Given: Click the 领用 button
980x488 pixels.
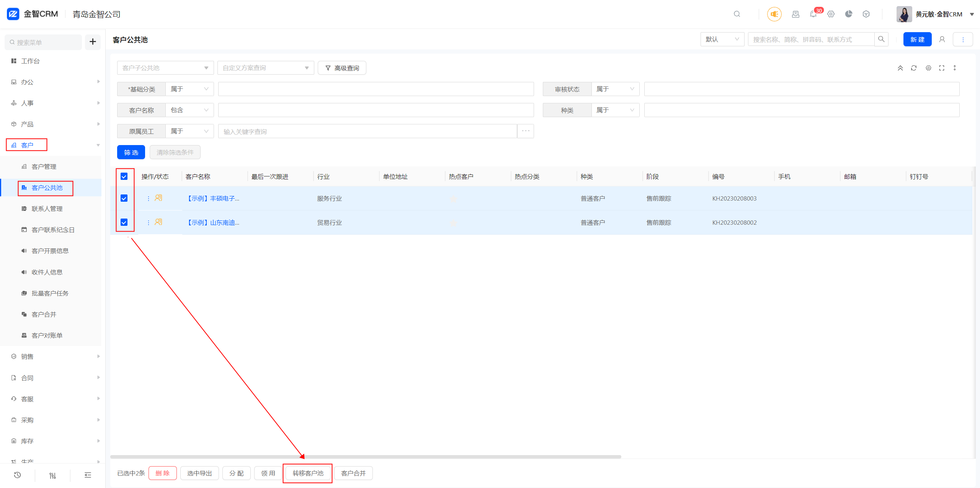Looking at the screenshot, I should (x=268, y=473).
